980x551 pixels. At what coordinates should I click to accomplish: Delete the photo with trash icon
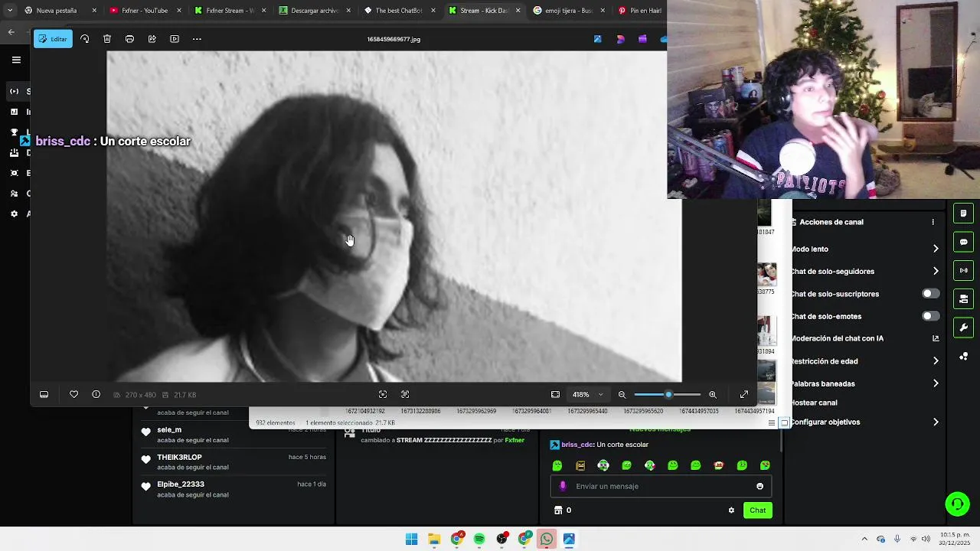pyautogui.click(x=107, y=39)
